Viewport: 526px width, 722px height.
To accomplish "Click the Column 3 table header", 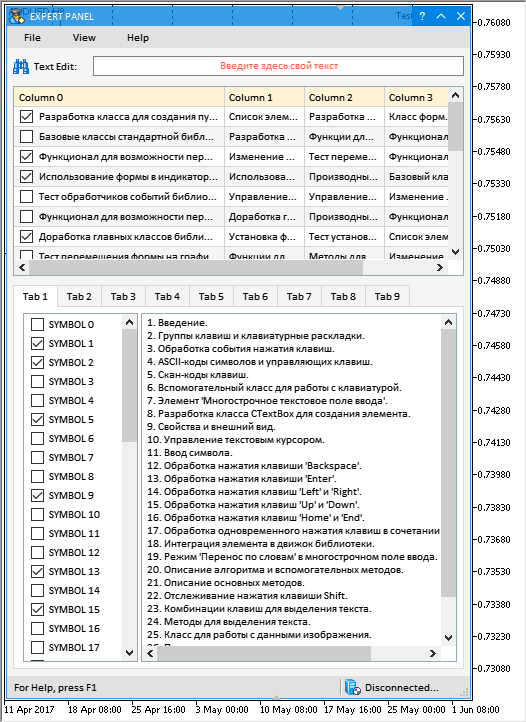I will point(416,97).
